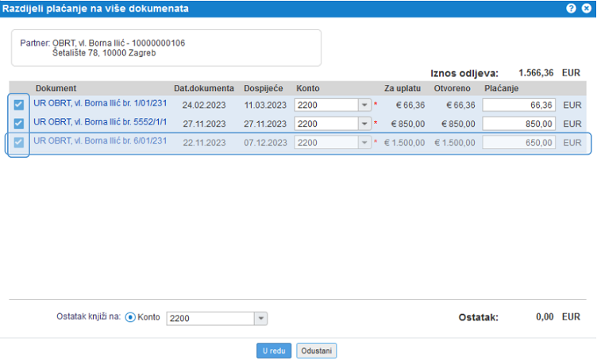
Task: Click document date 24.02.2023
Action: pyautogui.click(x=204, y=105)
